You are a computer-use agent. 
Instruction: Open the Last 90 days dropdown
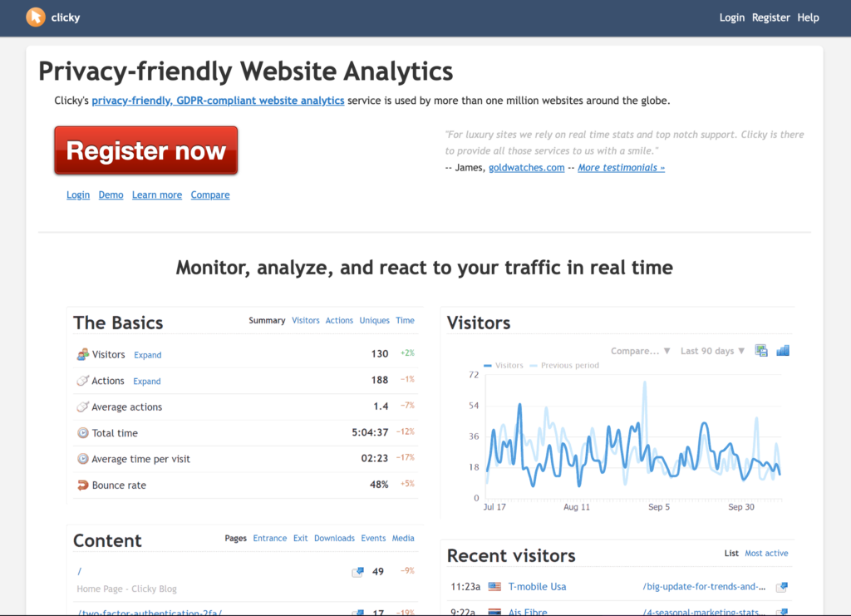[712, 351]
